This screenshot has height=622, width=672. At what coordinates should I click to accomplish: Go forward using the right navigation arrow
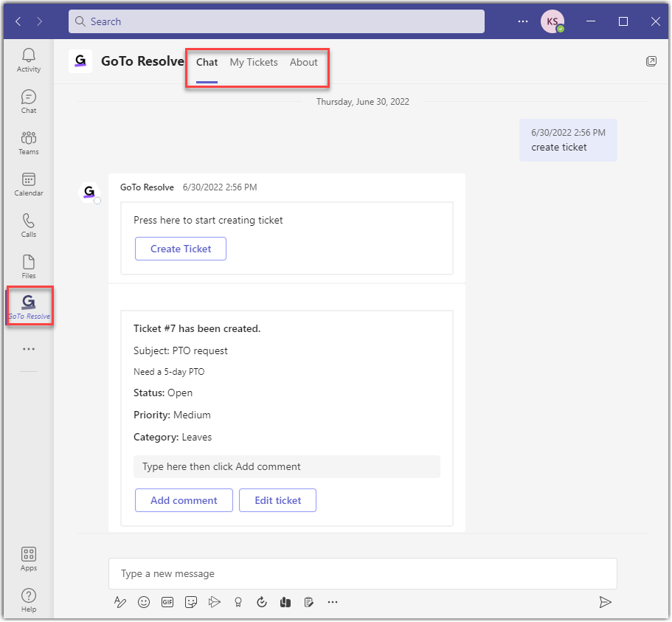[x=39, y=21]
